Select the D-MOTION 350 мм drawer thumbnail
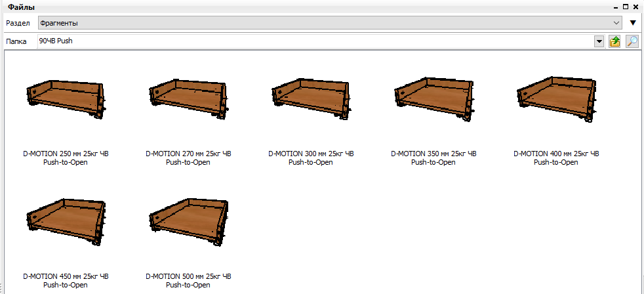 coord(433,99)
